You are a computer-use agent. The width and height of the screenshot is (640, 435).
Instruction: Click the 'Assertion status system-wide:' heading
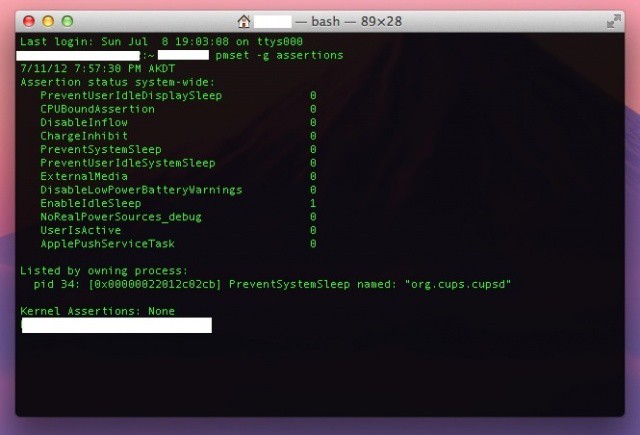tap(117, 82)
